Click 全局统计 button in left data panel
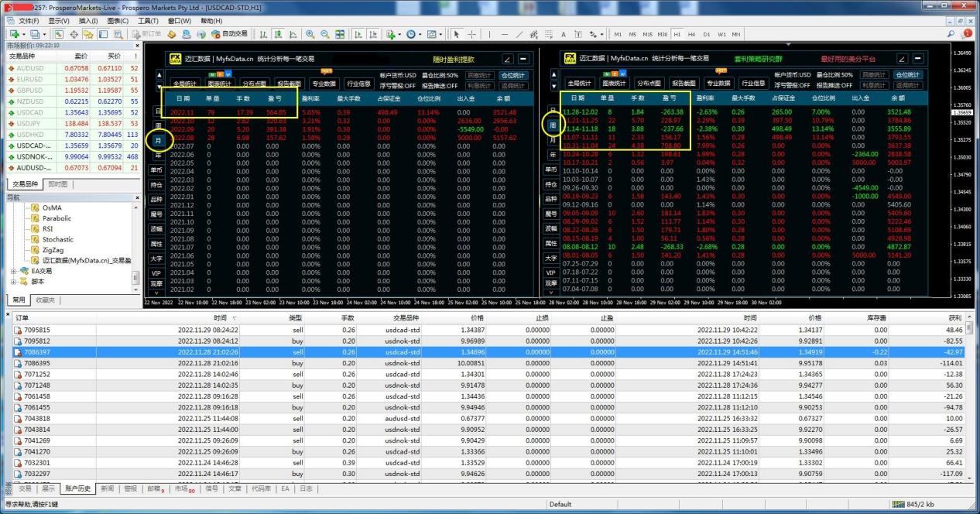Viewport: 980px width, 514px height. (x=185, y=84)
